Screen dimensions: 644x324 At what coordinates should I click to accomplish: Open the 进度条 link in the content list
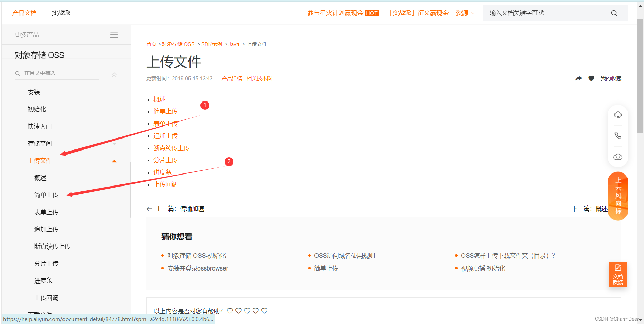[162, 172]
